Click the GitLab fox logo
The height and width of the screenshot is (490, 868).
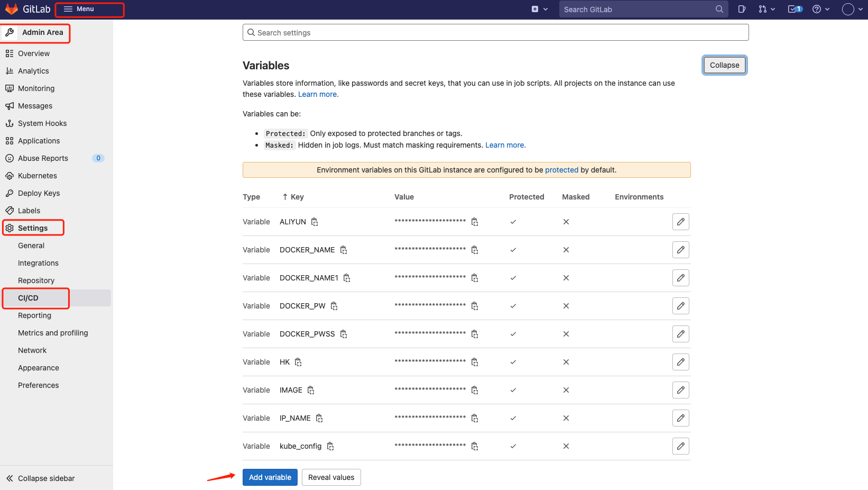point(12,9)
